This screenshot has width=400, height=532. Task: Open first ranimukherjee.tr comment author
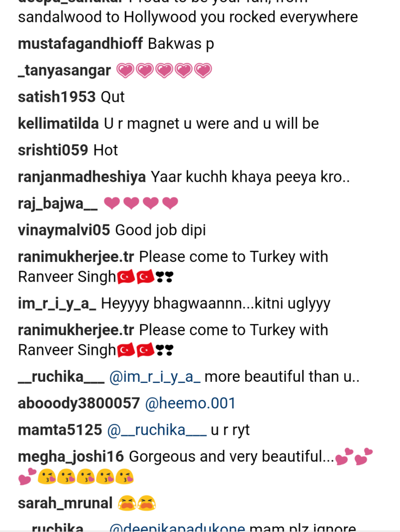coord(76,257)
